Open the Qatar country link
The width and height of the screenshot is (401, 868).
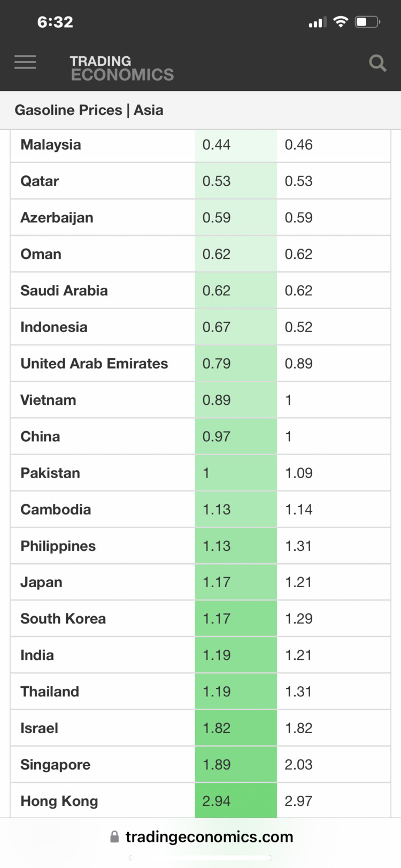pyautogui.click(x=40, y=181)
